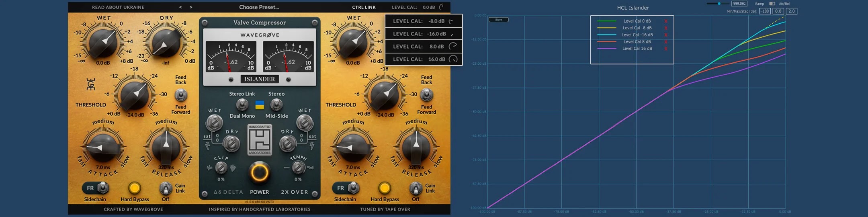
Task: Click the right saturation WET screw knob
Action: (304, 123)
